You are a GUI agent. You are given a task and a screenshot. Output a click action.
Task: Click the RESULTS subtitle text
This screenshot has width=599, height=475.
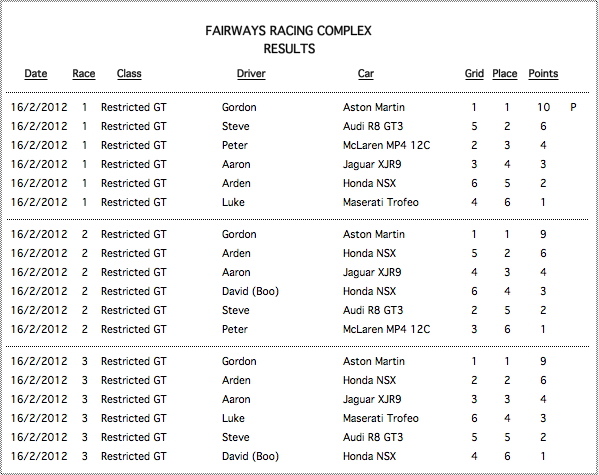[x=289, y=49]
